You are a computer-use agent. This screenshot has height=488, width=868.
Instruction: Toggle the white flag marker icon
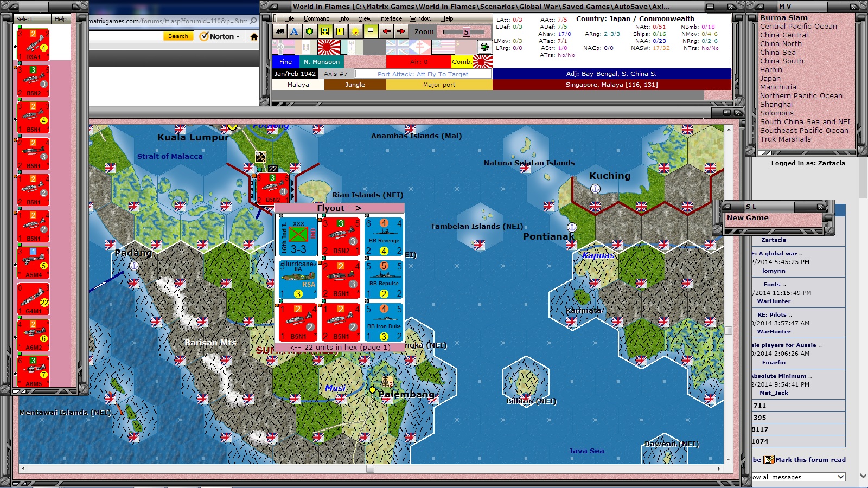(371, 31)
